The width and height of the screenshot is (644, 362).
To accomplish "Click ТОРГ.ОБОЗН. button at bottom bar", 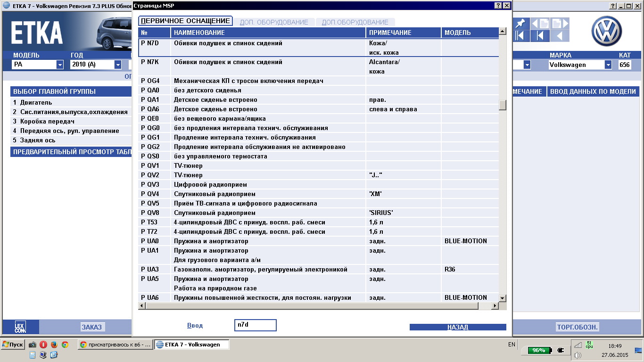I will tap(578, 327).
